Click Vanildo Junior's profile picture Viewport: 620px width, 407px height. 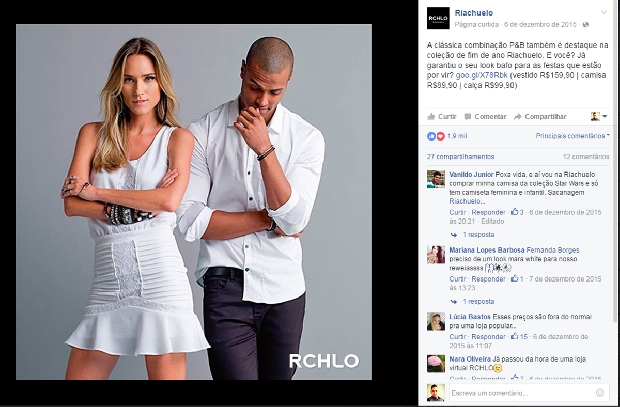click(x=436, y=179)
